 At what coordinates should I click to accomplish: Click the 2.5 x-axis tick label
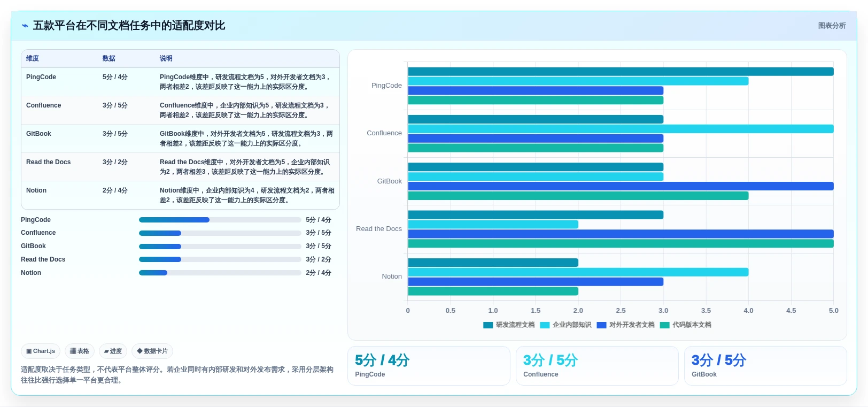click(x=621, y=311)
